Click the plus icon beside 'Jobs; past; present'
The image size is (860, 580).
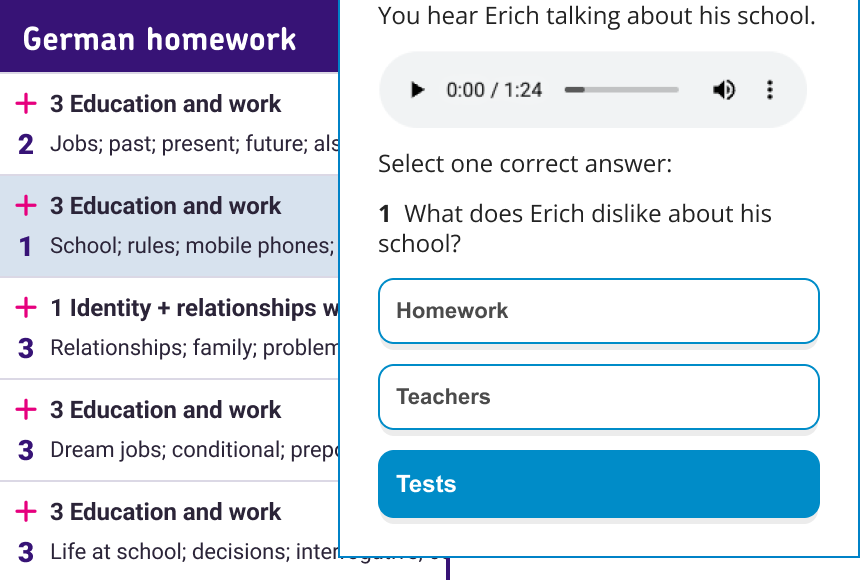pyautogui.click(x=27, y=104)
